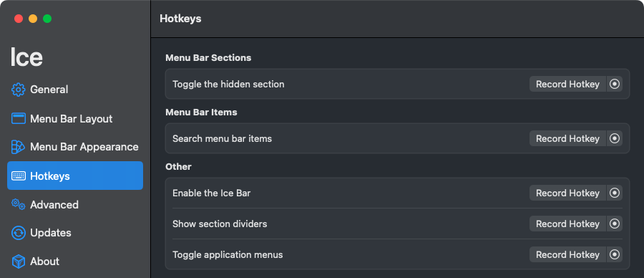Click record dot for Show section dividers

pyautogui.click(x=615, y=224)
